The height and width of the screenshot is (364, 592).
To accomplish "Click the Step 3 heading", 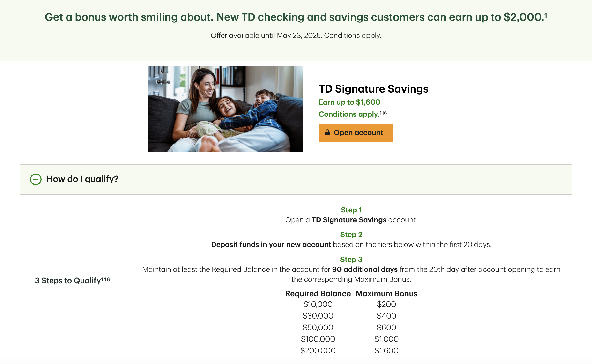I will (x=351, y=259).
